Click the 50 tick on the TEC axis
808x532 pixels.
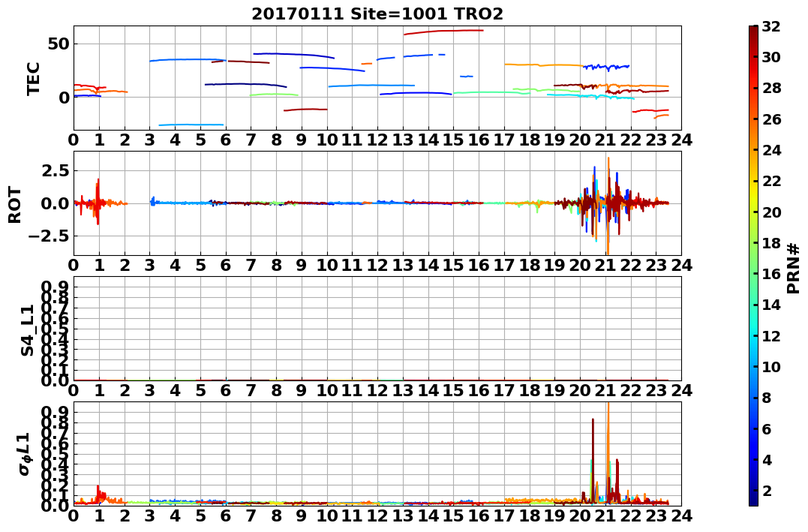59,44
